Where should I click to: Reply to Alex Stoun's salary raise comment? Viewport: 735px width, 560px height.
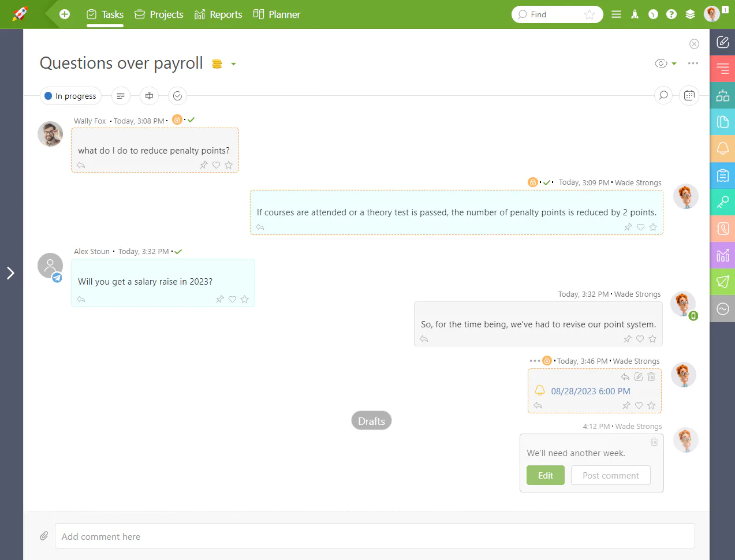point(81,299)
